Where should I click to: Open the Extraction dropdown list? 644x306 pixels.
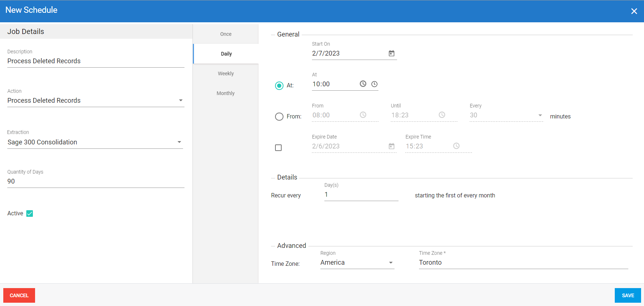(x=179, y=142)
